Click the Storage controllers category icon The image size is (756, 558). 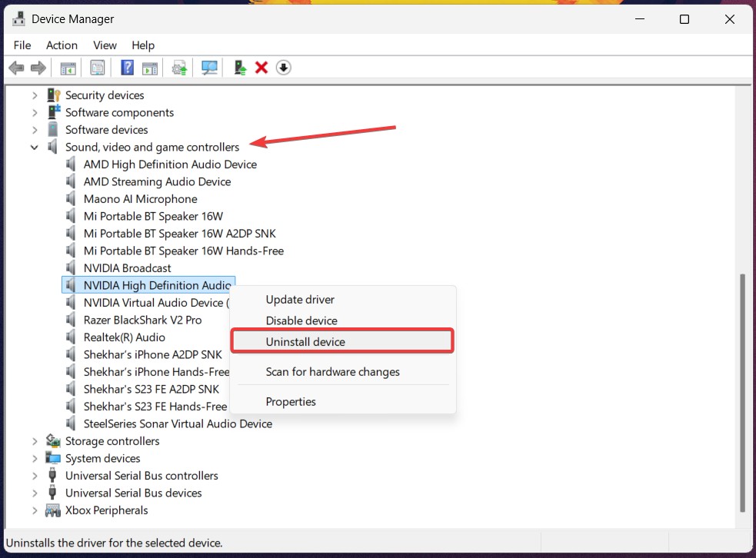pos(53,441)
